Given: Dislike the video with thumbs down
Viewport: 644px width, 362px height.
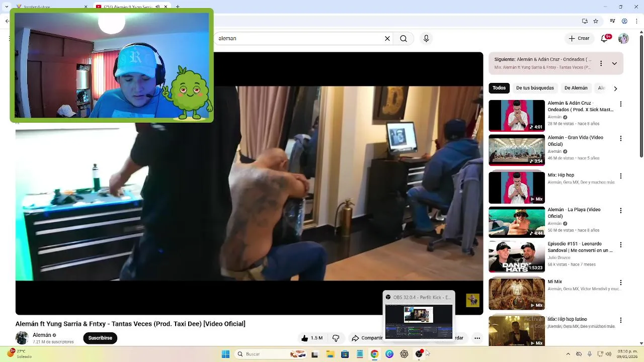Looking at the screenshot, I should click(336, 338).
